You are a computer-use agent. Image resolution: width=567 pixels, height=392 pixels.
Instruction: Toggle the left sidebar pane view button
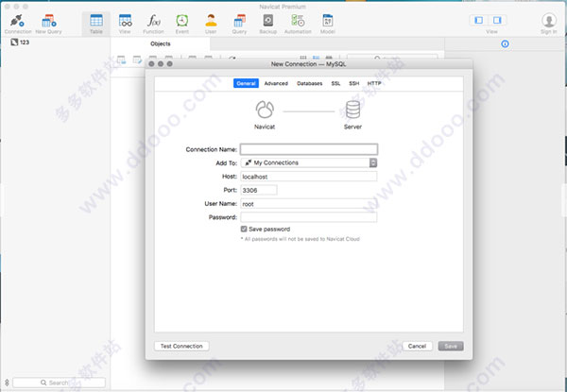479,20
